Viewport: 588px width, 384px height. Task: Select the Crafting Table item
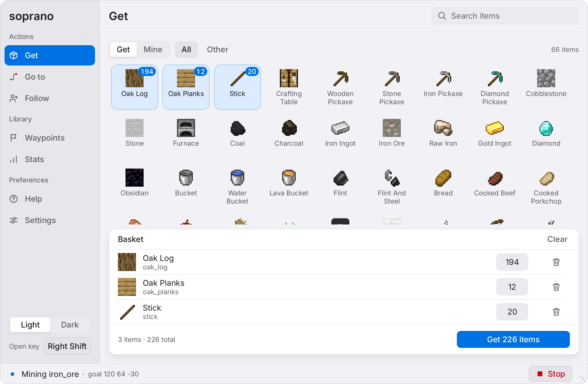click(x=289, y=87)
